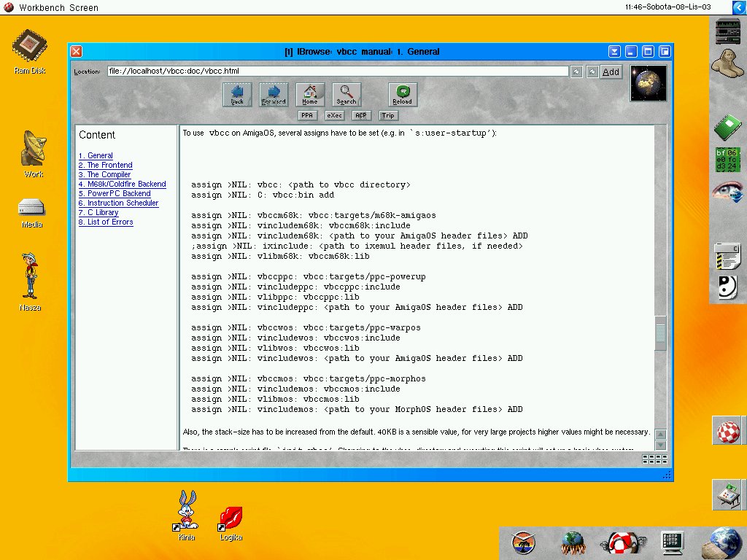This screenshot has height=560, width=747.
Task: Click the first history arrow beside location
Action: 576,71
